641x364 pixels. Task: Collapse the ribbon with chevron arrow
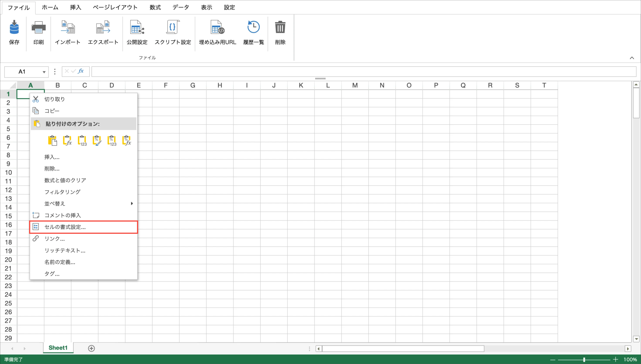coord(632,58)
